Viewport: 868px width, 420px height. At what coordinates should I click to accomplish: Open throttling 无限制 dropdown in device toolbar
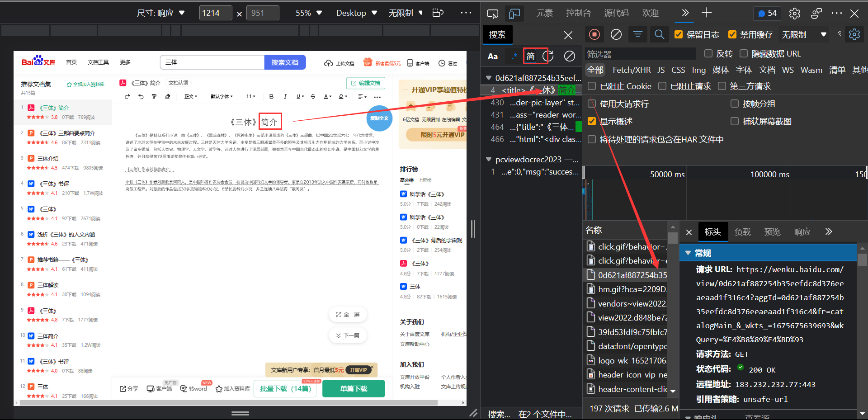coord(406,13)
